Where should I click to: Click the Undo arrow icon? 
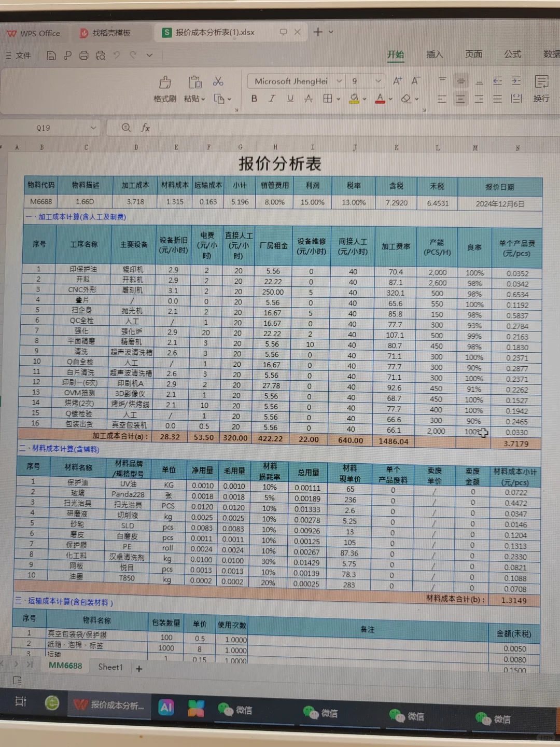coord(117,56)
